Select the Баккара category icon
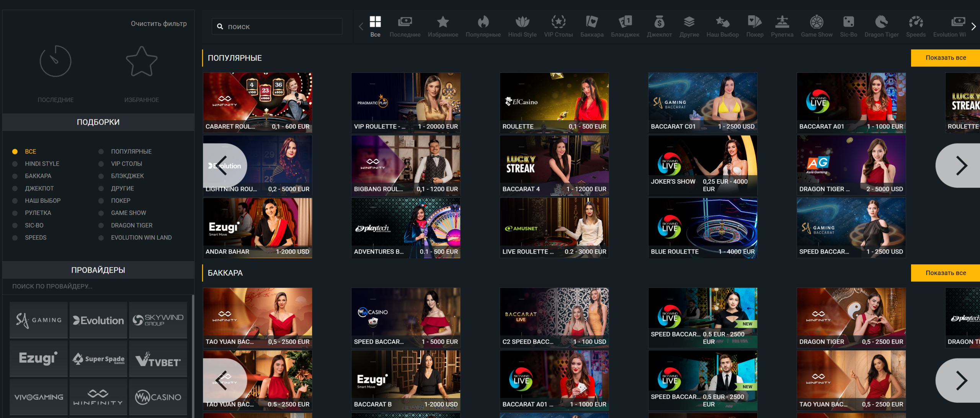 [591, 21]
